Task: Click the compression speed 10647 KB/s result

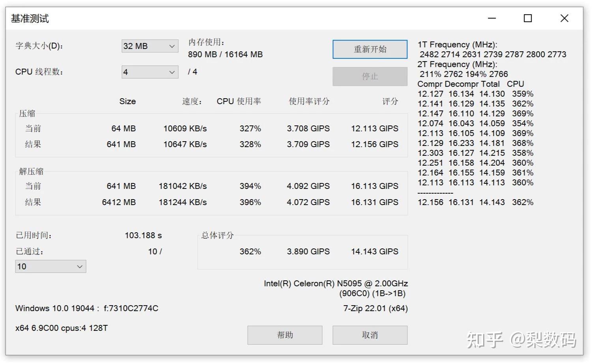Action: 185,144
